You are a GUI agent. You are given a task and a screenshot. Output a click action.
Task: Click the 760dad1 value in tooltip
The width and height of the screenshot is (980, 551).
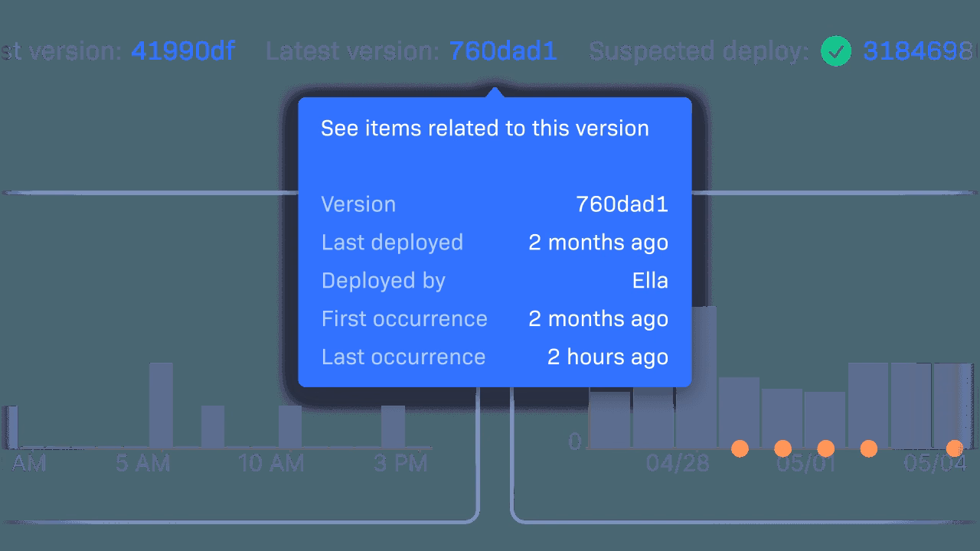622,204
